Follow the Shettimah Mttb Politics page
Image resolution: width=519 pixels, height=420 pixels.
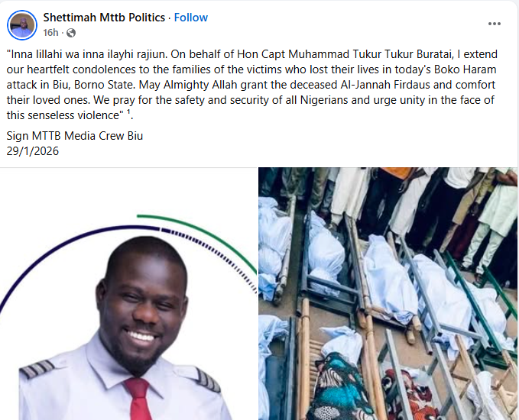pyautogui.click(x=190, y=18)
